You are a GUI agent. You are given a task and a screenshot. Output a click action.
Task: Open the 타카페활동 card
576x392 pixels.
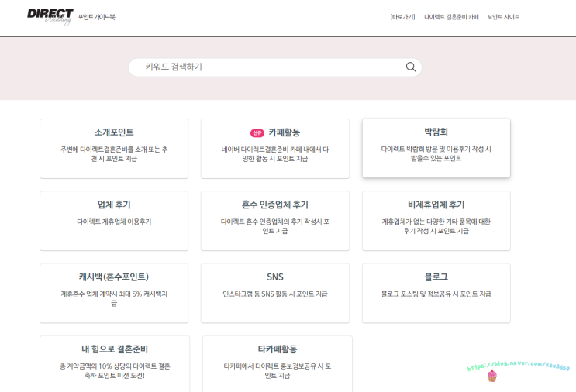coord(278,364)
